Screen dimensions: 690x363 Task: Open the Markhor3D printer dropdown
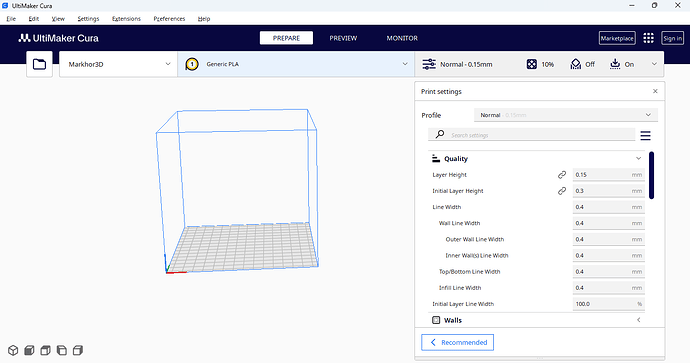click(118, 64)
